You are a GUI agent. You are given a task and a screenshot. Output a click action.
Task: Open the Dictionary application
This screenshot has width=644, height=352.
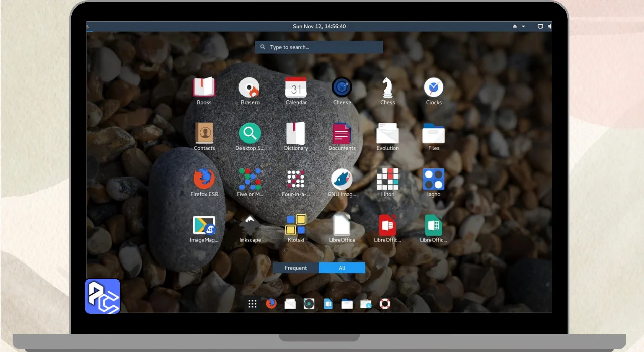point(296,134)
